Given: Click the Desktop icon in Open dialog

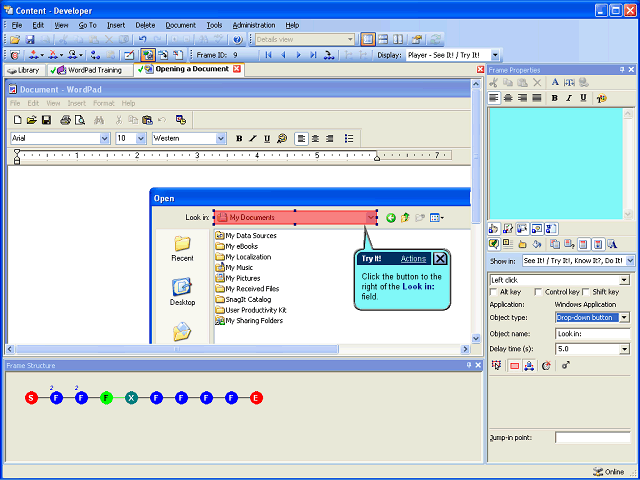Looking at the screenshot, I should (x=182, y=292).
